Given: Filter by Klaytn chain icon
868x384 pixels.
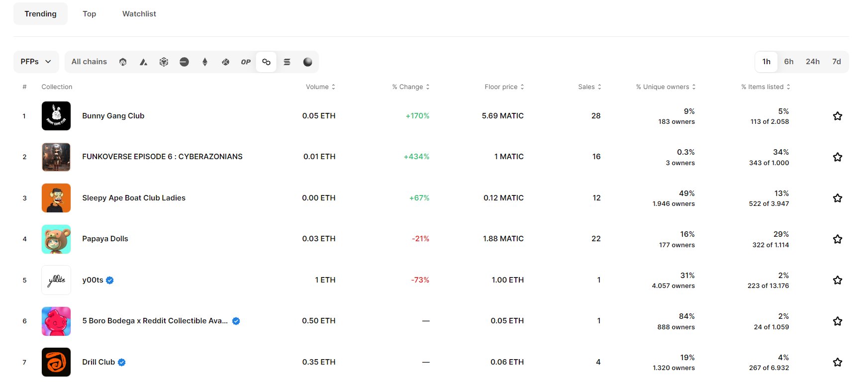Looking at the screenshot, I should coord(225,62).
